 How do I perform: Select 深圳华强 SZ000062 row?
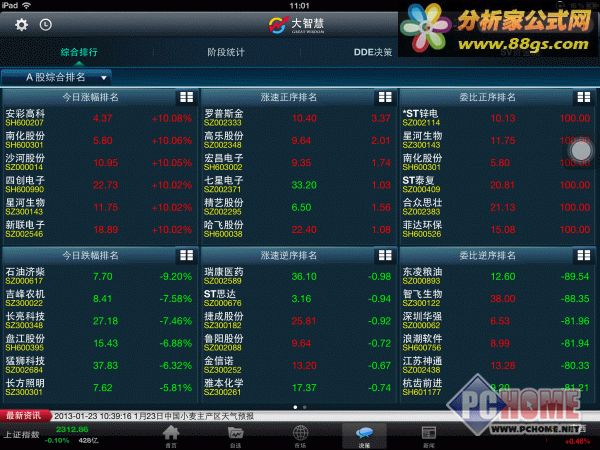pos(496,320)
